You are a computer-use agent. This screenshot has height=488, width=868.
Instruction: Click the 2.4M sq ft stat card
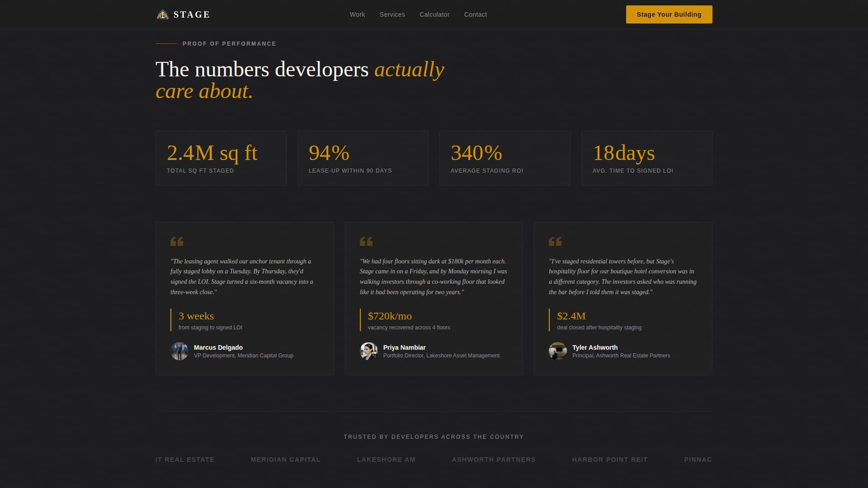coord(221,158)
